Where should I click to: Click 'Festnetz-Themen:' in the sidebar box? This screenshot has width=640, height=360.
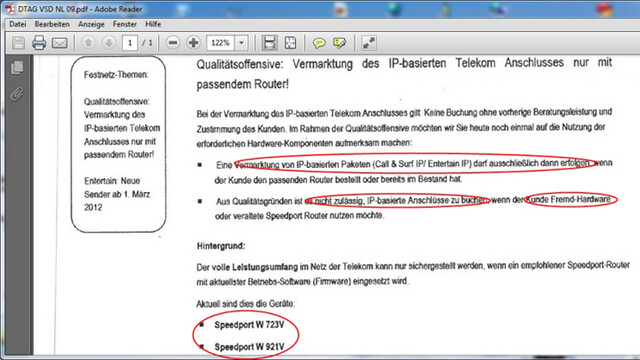[x=116, y=75]
